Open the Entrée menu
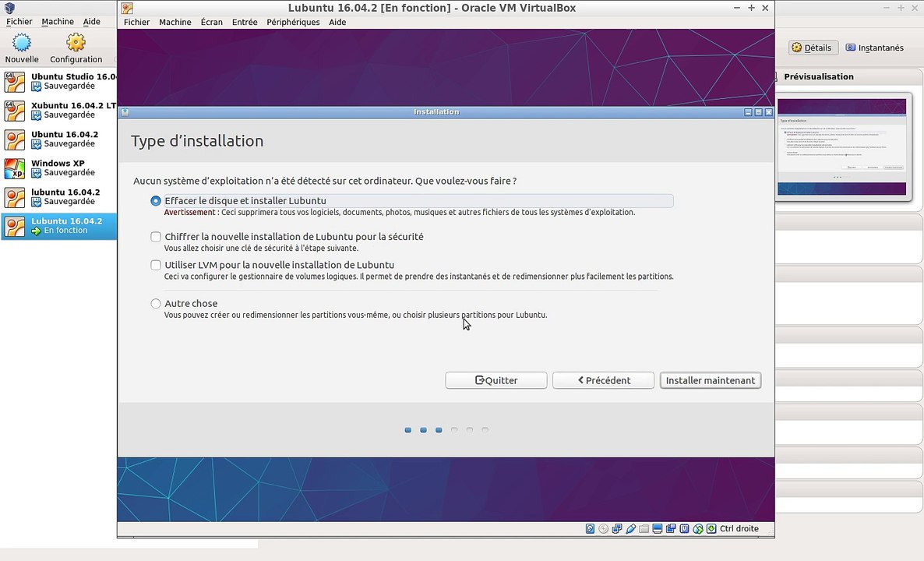The width and height of the screenshot is (924, 561). (x=245, y=22)
